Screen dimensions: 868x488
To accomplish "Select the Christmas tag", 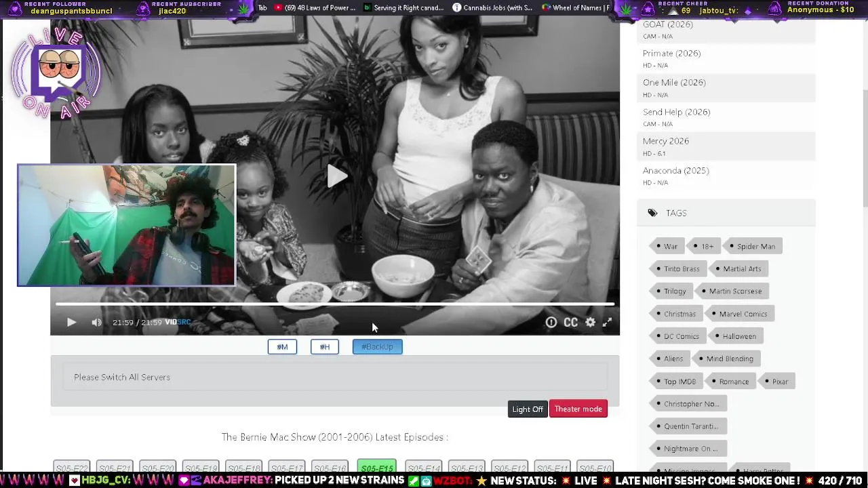I will pos(675,314).
